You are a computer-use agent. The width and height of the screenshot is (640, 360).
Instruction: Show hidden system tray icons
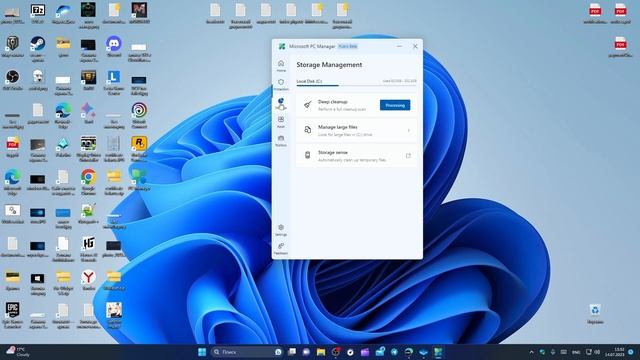click(x=531, y=352)
